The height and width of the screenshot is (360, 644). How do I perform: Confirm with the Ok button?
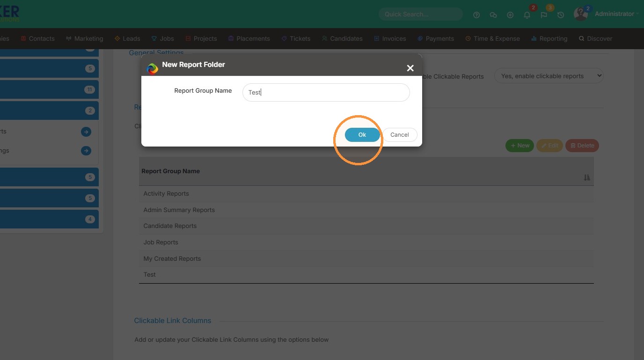click(362, 134)
